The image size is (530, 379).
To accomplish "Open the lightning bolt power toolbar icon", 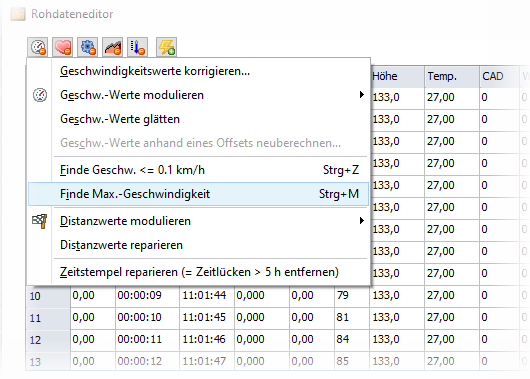I will click(167, 47).
